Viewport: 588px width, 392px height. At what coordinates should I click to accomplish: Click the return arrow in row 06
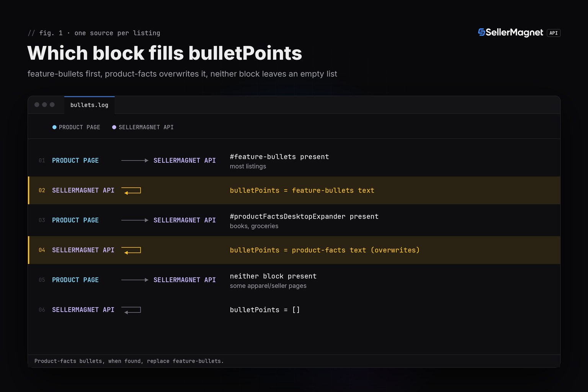(131, 310)
